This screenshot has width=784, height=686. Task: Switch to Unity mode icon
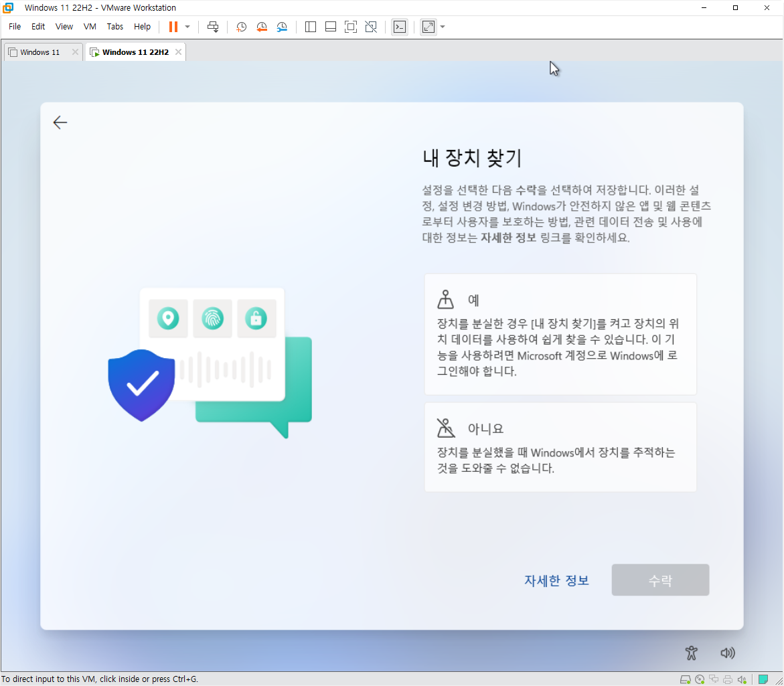371,27
